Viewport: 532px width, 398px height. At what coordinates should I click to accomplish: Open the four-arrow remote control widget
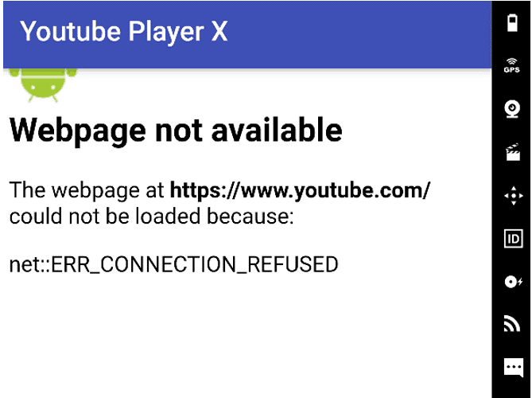coord(514,196)
